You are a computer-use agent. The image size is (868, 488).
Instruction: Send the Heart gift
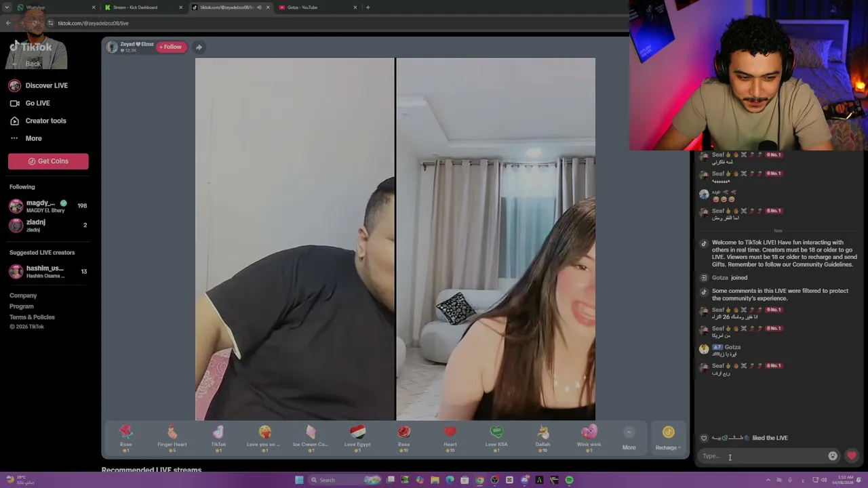point(450,439)
